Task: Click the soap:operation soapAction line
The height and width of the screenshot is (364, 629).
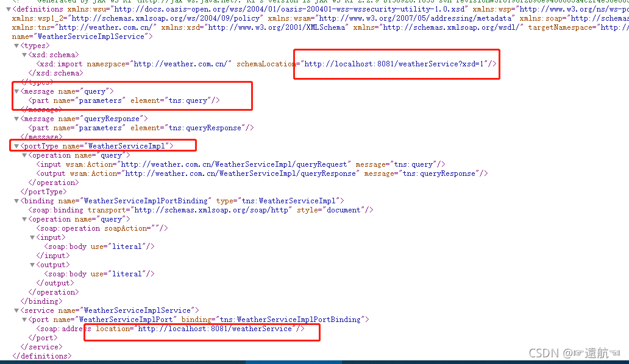Action: tap(102, 228)
